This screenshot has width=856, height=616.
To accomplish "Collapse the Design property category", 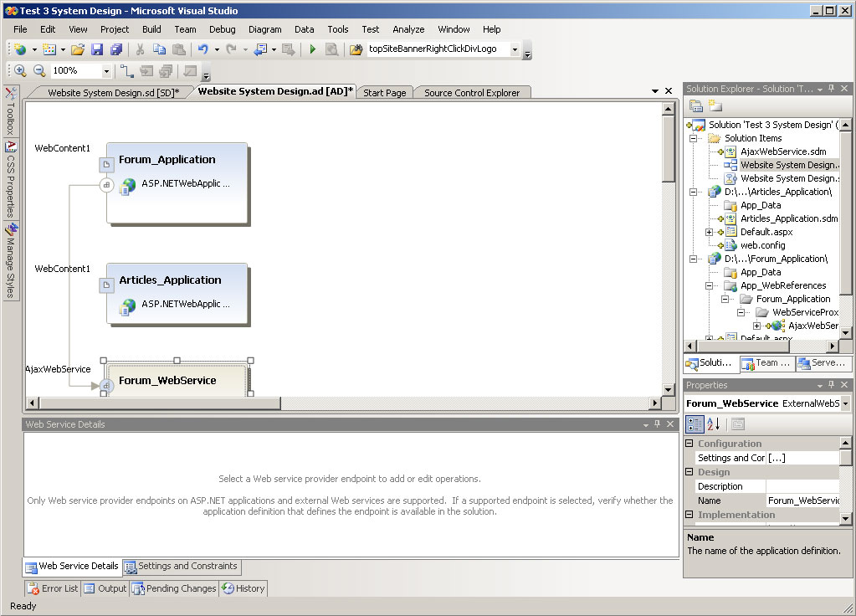I will [x=689, y=472].
